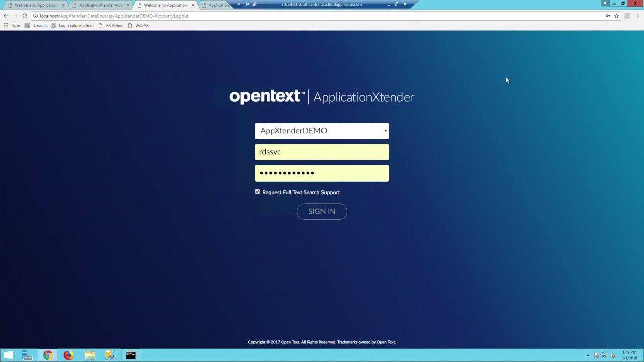Click the username field containing rdssvc
The height and width of the screenshot is (362, 644).
[x=321, y=152]
